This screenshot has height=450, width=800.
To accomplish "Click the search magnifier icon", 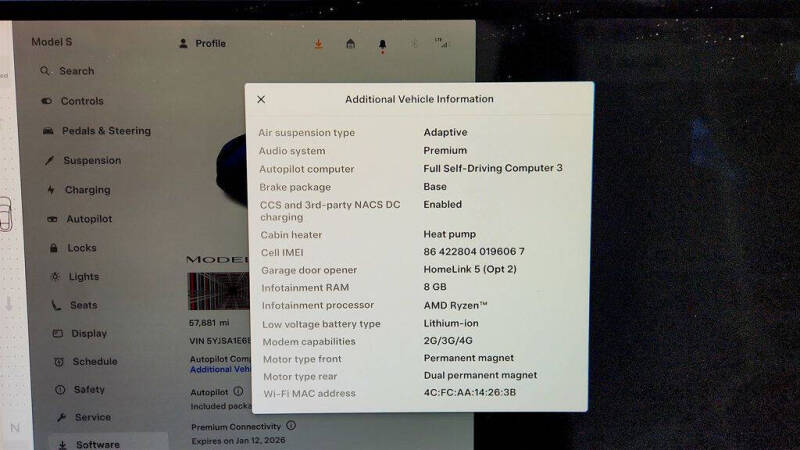I will [x=45, y=71].
